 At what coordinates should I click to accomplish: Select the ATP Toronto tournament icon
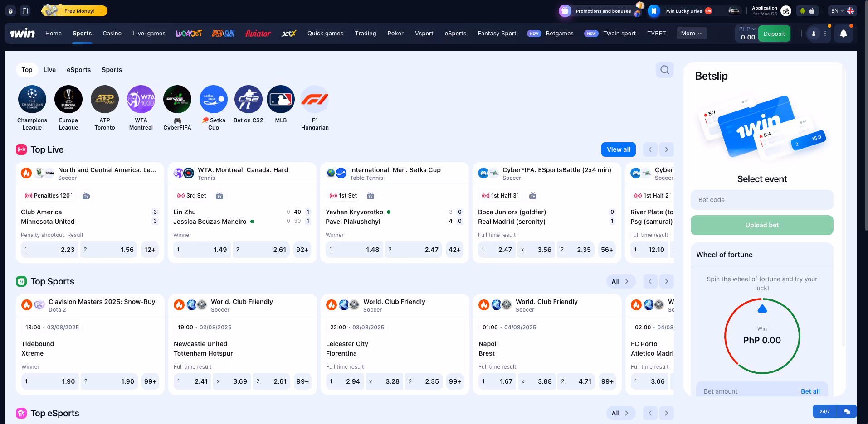pos(105,99)
